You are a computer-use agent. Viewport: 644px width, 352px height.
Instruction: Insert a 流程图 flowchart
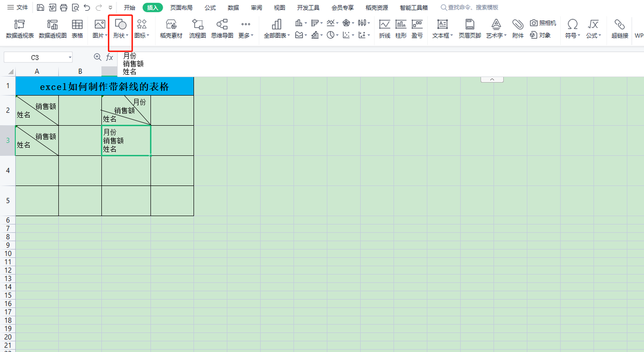point(197,29)
